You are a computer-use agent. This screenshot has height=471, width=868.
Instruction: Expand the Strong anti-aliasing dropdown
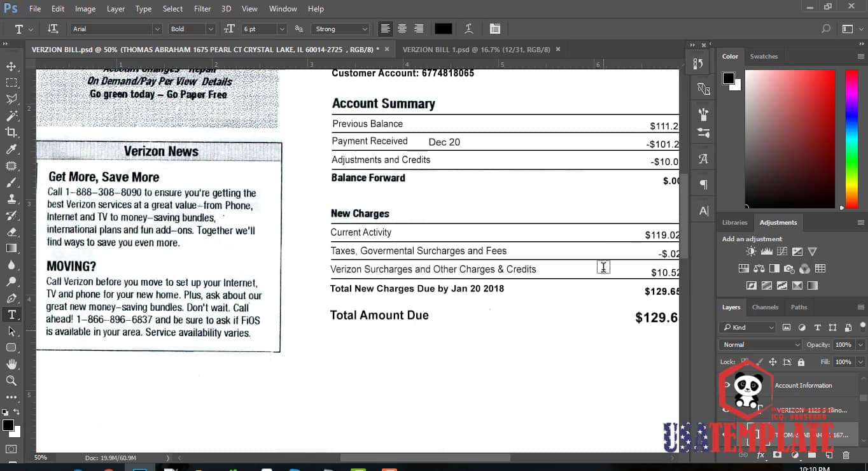[x=340, y=29]
